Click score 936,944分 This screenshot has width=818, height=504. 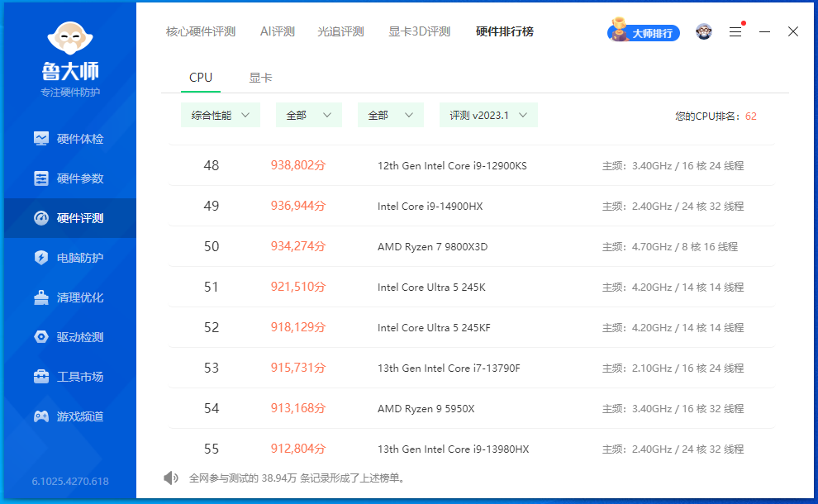point(298,206)
